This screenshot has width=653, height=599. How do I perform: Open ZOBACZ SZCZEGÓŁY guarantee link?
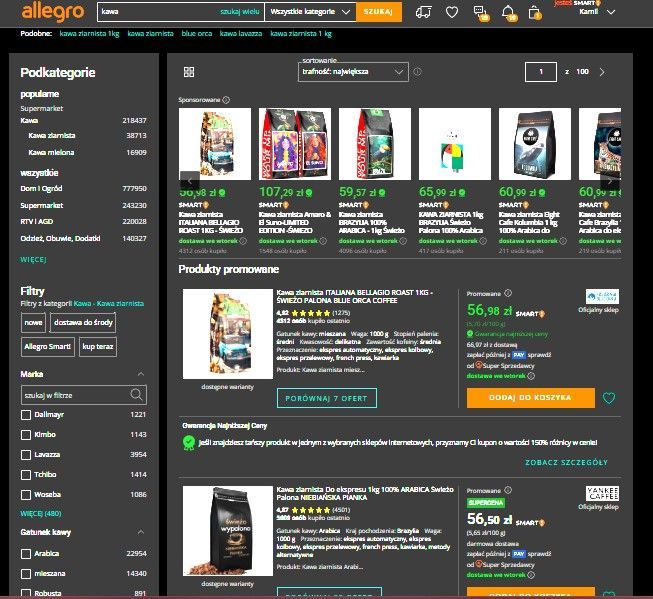pyautogui.click(x=566, y=462)
